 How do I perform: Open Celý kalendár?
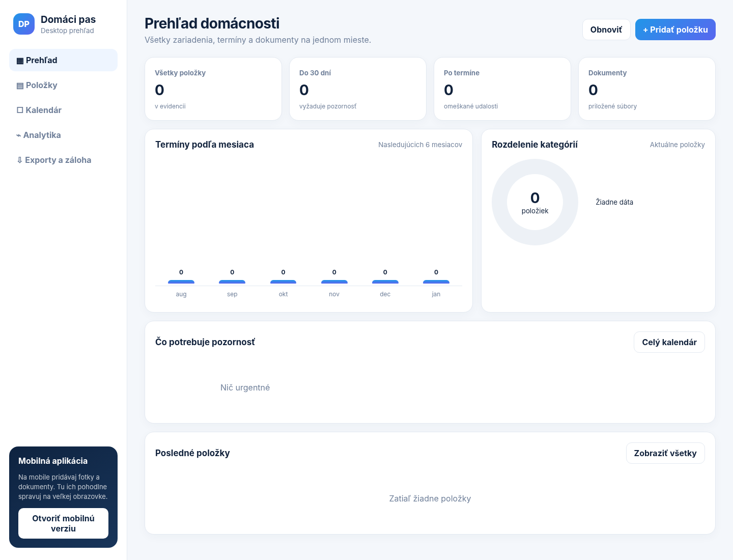click(669, 342)
